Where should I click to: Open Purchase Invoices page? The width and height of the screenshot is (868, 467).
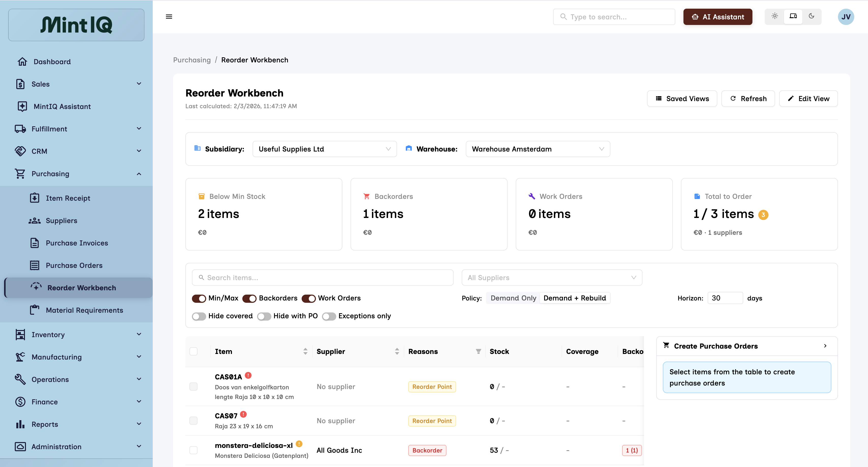pyautogui.click(x=77, y=243)
